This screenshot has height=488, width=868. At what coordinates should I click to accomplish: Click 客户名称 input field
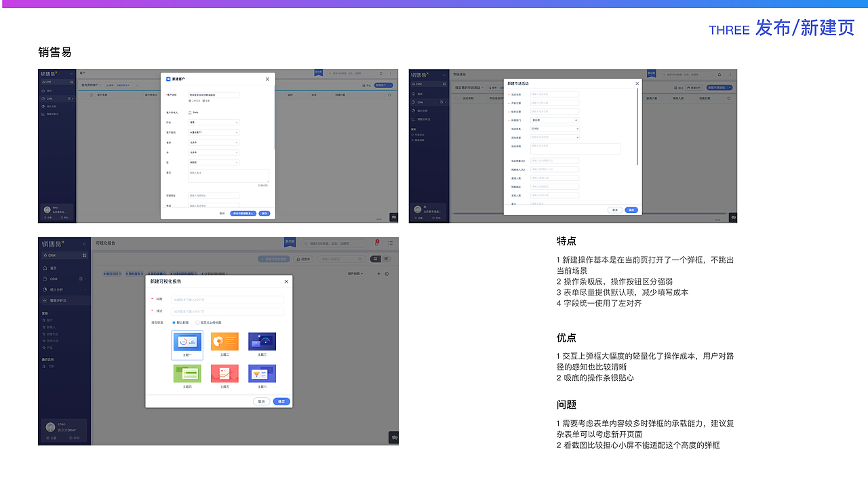(x=214, y=96)
